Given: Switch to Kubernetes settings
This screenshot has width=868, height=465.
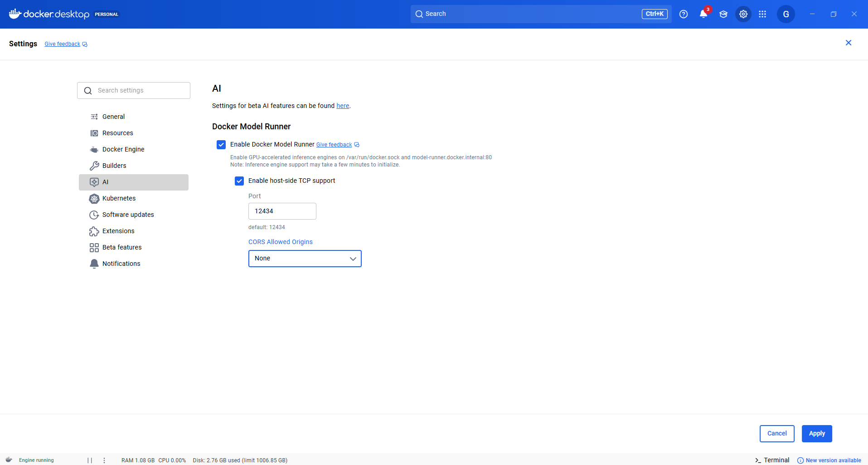Looking at the screenshot, I should tap(134, 198).
